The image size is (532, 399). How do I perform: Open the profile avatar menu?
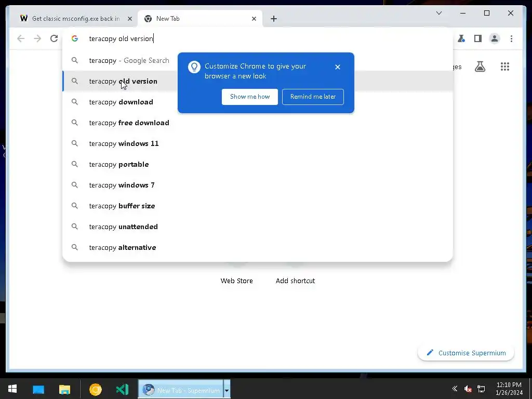tap(495, 38)
